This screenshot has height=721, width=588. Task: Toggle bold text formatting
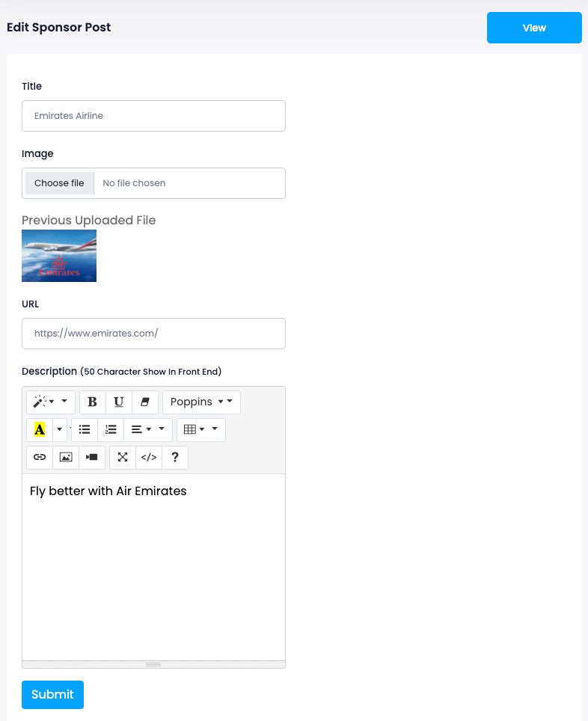(93, 402)
